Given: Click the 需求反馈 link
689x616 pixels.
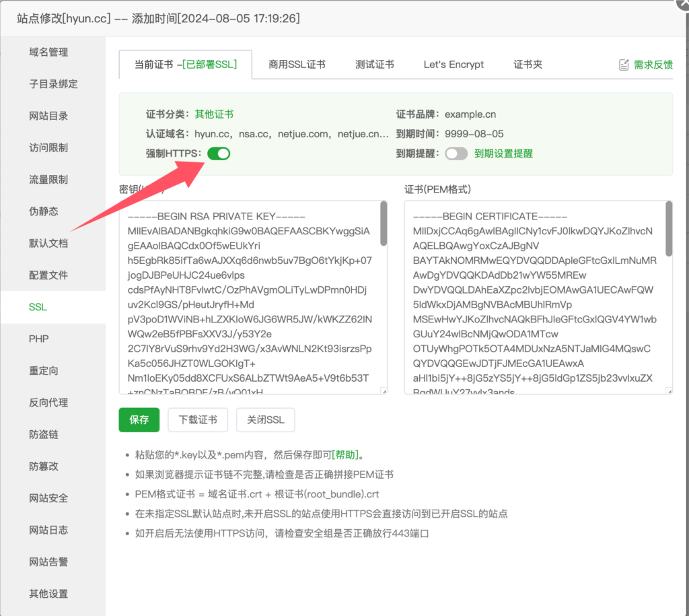Looking at the screenshot, I should (653, 65).
